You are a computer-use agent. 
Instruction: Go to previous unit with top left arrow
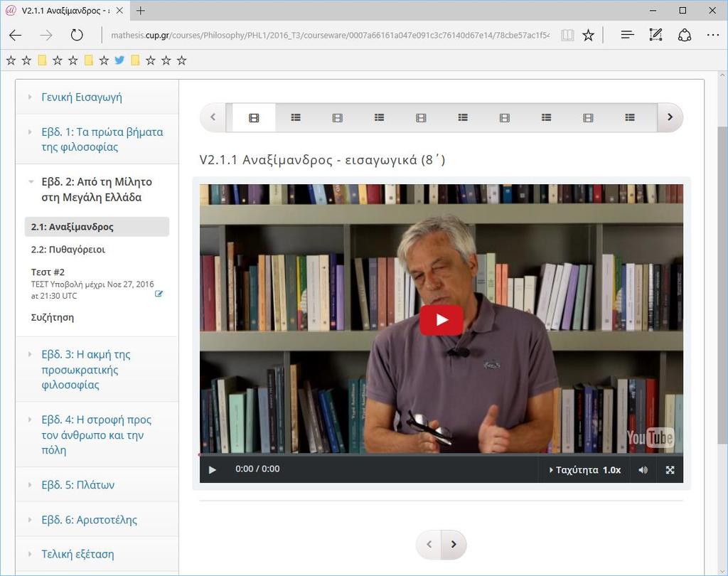coord(213,117)
